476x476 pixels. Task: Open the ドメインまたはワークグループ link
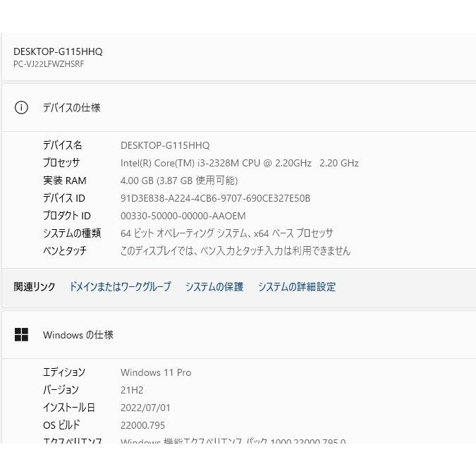120,287
